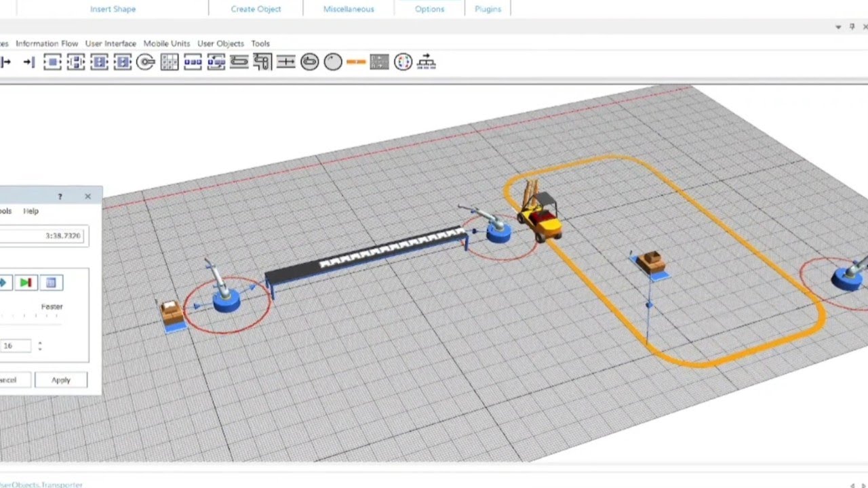Choose the Assembly station icon

click(99, 62)
